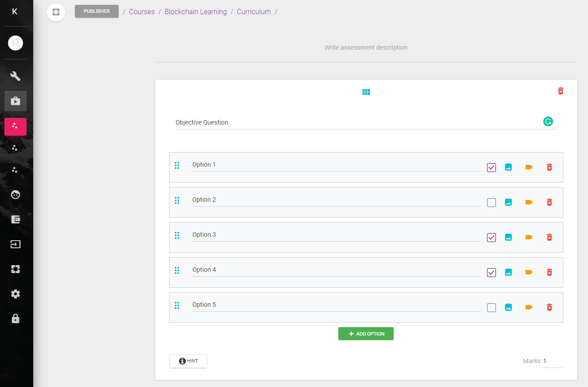Uncheck the Option 4 correct-answer checkbox
The width and height of the screenshot is (588, 387).
(x=491, y=273)
